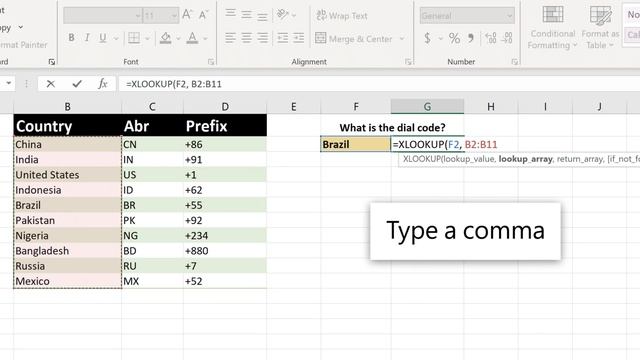Click the Orientation text angle icon
This screenshot has height=360, width=640.
tap(282, 15)
